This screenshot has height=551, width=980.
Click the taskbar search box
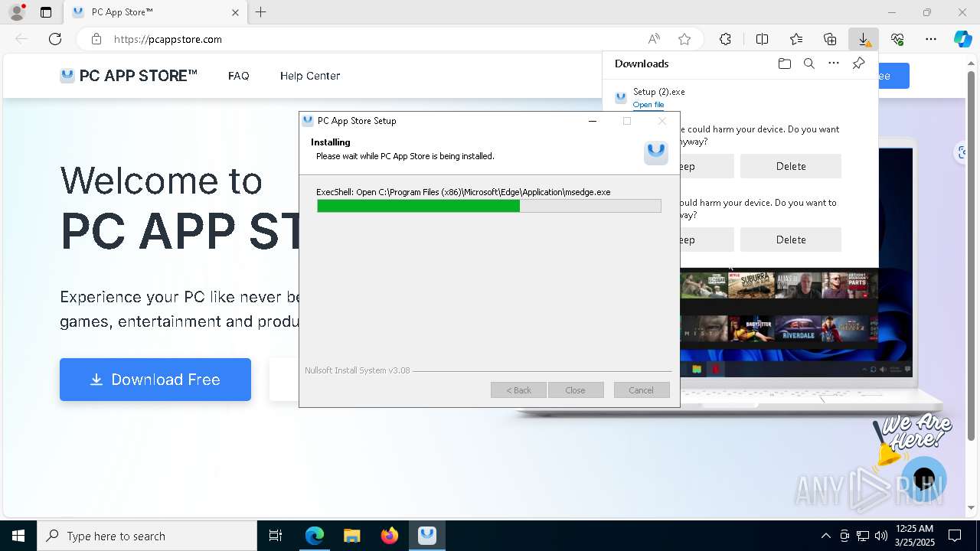tap(147, 536)
